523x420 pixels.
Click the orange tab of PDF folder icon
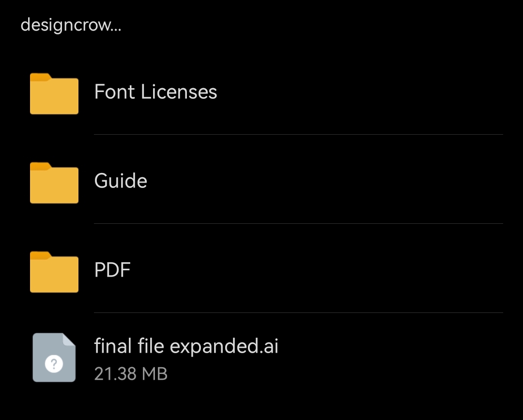coord(41,255)
